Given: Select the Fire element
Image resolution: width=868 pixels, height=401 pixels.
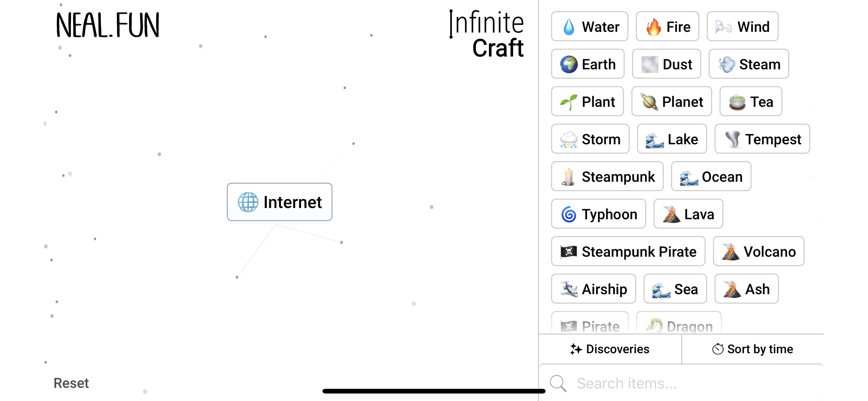Looking at the screenshot, I should (x=667, y=27).
